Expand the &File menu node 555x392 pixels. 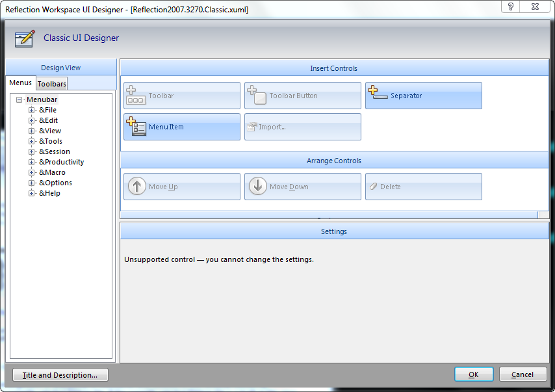(x=31, y=110)
